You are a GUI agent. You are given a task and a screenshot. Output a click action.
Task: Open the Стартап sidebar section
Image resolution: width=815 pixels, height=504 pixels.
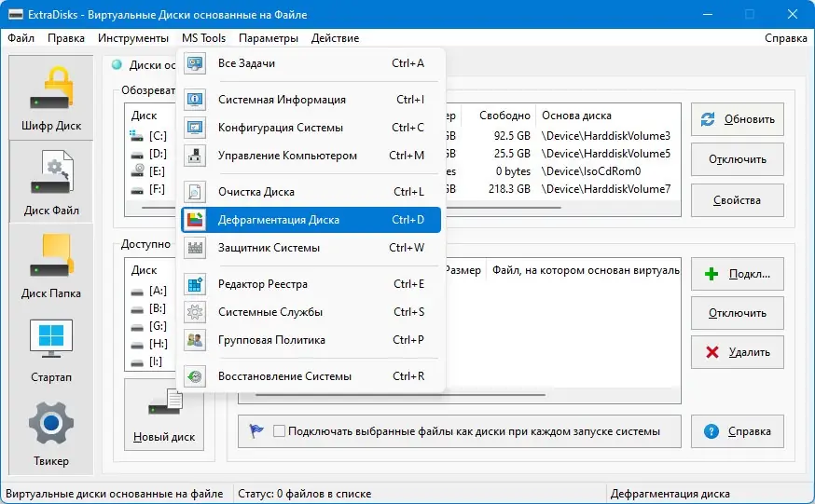click(51, 349)
